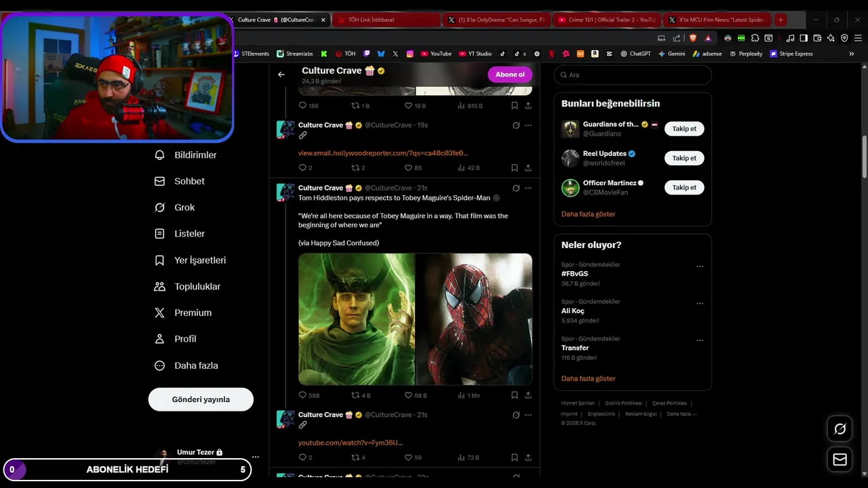The width and height of the screenshot is (868, 488).
Task: Open Grok explain icon on the 19s post
Action: pos(516,125)
